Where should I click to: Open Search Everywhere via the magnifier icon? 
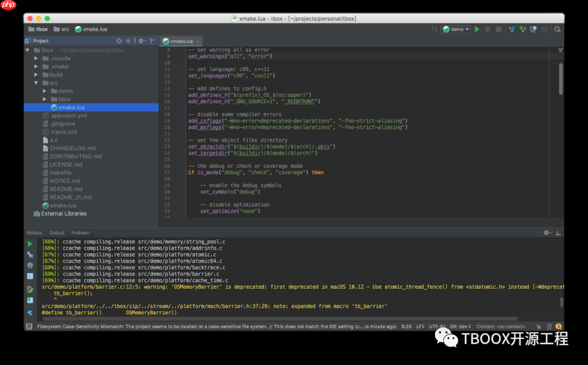[558, 29]
